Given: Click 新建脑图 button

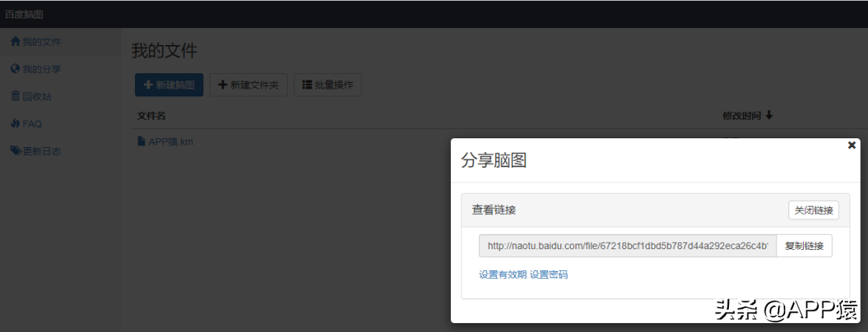Looking at the screenshot, I should (x=169, y=84).
